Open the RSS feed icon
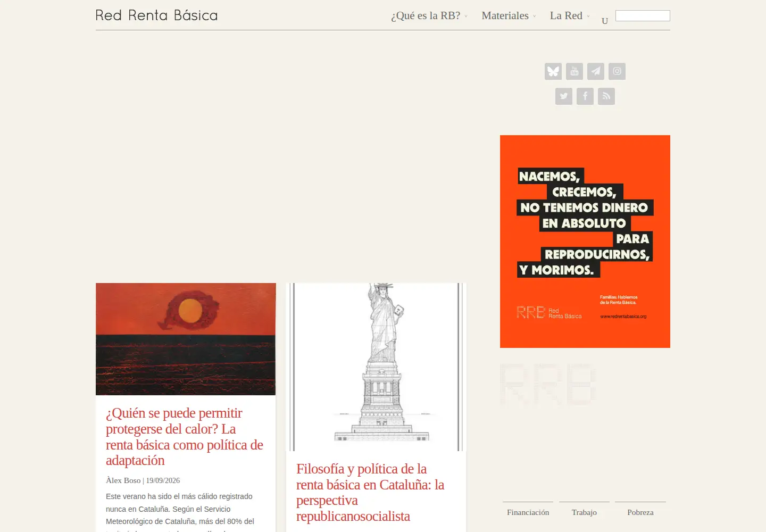This screenshot has height=532, width=766. 606,96
